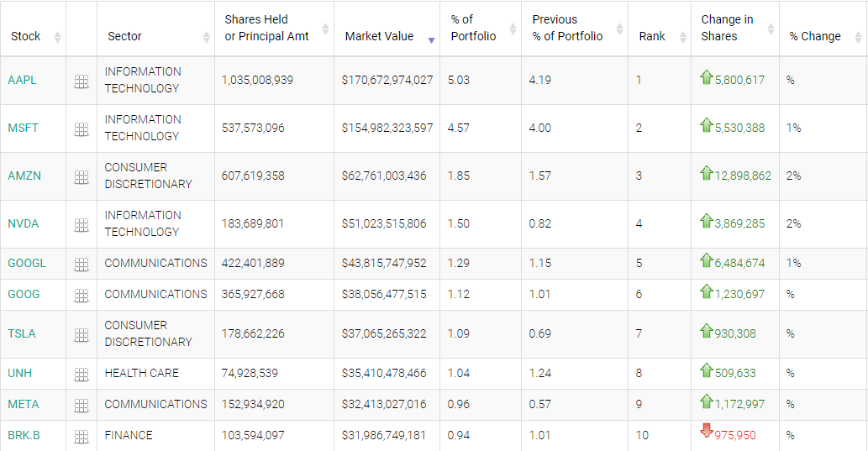Sort by Change in Shares column
The height and width of the screenshot is (451, 868).
[x=727, y=28]
